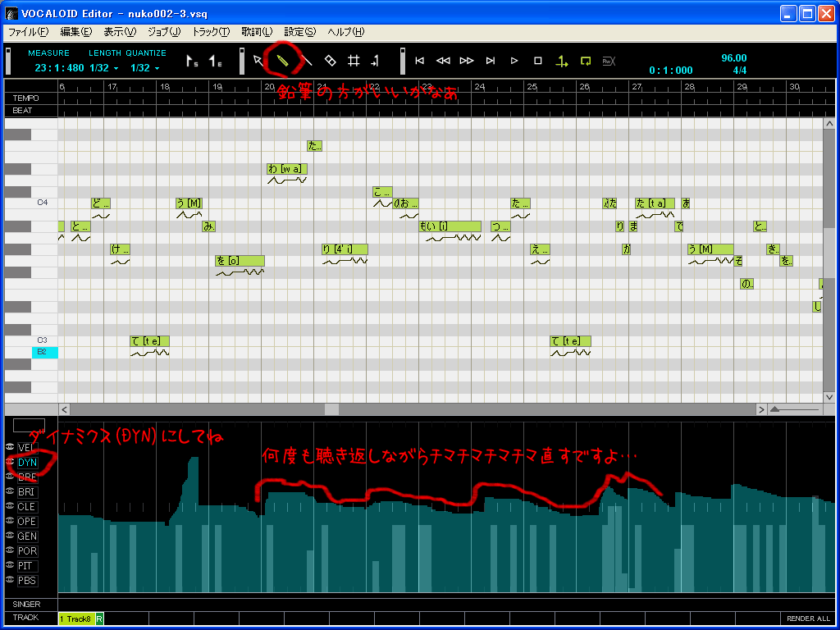The width and height of the screenshot is (840, 630).
Task: Open the LENGTH 1/32 dropdown
Action: 104,68
